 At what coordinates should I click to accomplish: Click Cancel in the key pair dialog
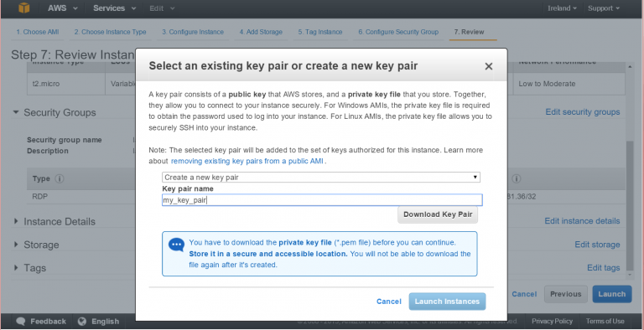[388, 302]
